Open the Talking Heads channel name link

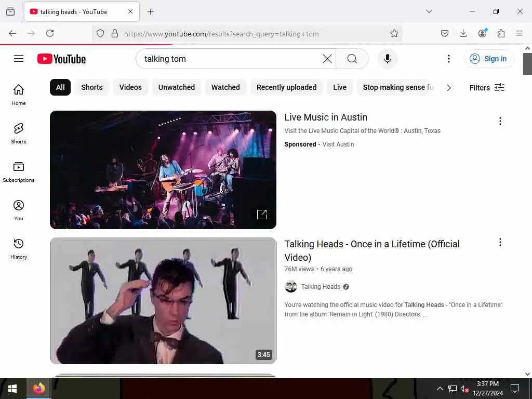(x=321, y=287)
